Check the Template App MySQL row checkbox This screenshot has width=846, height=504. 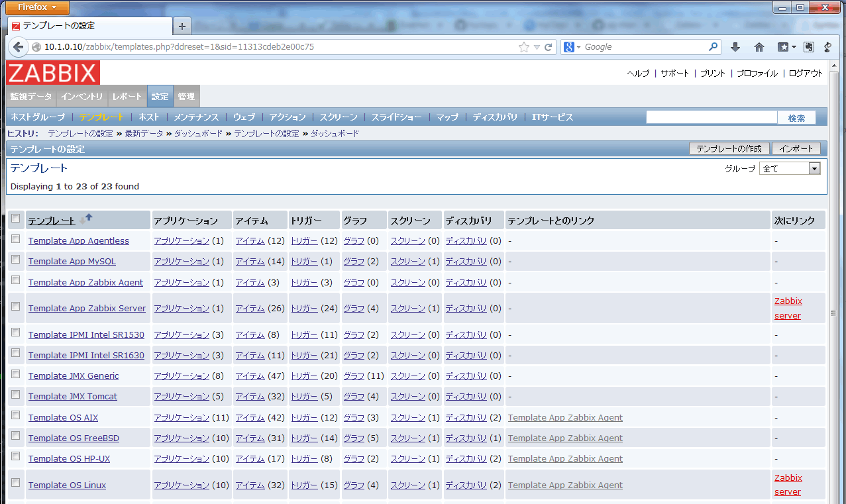click(15, 260)
